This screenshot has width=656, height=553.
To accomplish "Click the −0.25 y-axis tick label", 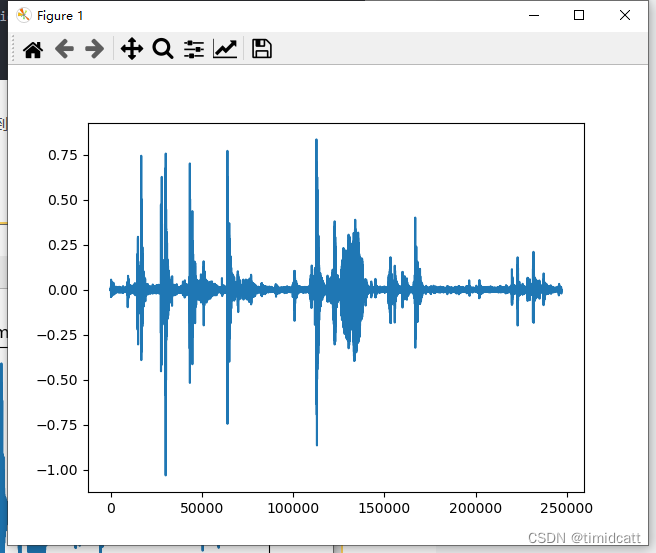I will pyautogui.click(x=57, y=335).
